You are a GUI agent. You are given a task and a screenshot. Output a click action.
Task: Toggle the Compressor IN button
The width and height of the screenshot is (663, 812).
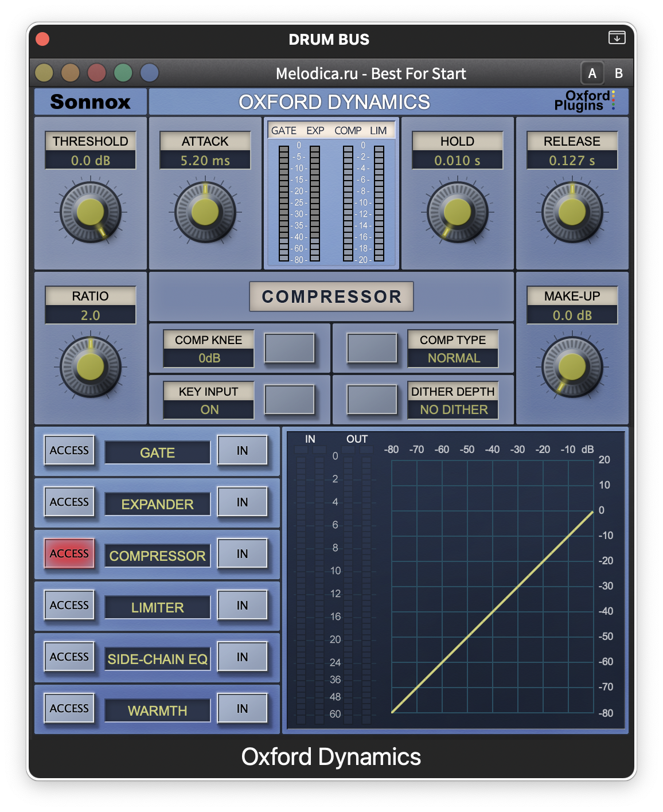pos(243,554)
